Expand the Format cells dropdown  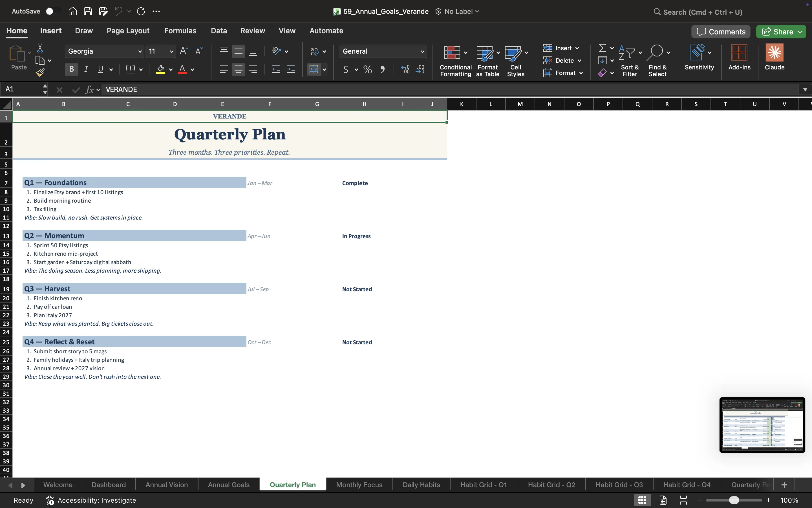(581, 73)
